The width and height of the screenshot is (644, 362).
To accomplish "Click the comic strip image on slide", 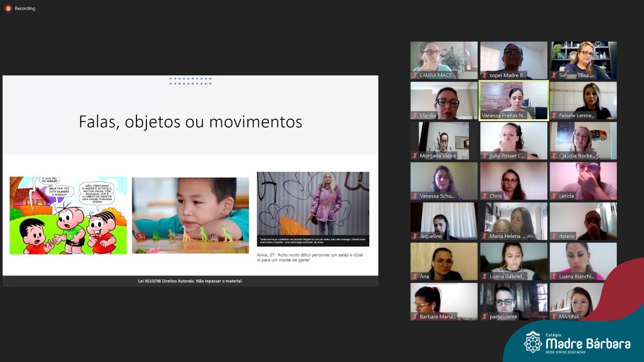I will [x=68, y=215].
